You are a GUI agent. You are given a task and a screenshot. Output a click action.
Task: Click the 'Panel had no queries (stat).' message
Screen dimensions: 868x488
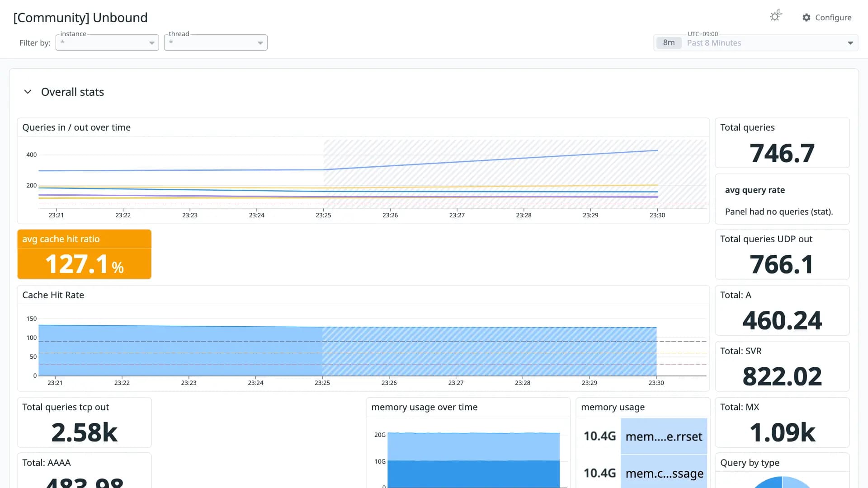tap(779, 212)
